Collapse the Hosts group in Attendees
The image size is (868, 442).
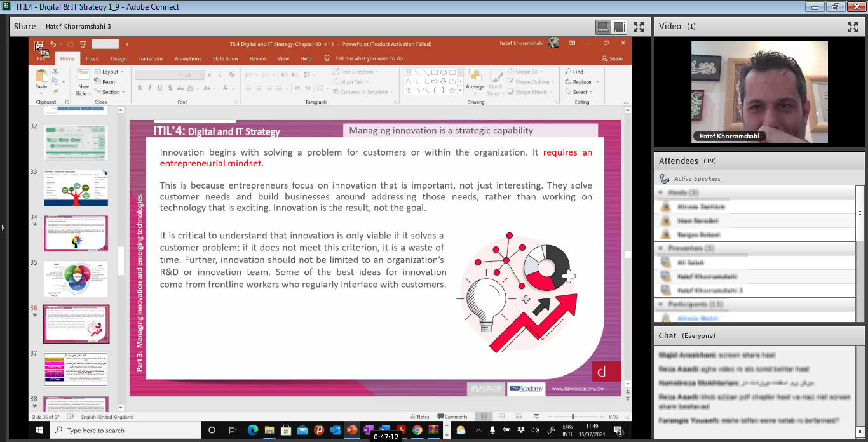tap(661, 192)
